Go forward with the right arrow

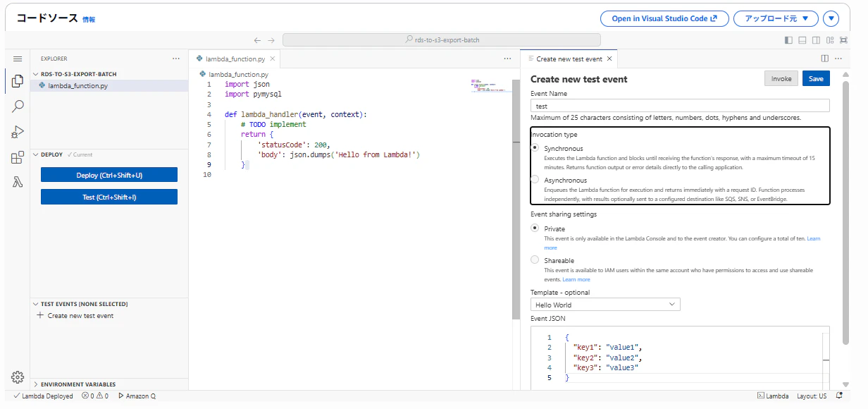point(271,40)
